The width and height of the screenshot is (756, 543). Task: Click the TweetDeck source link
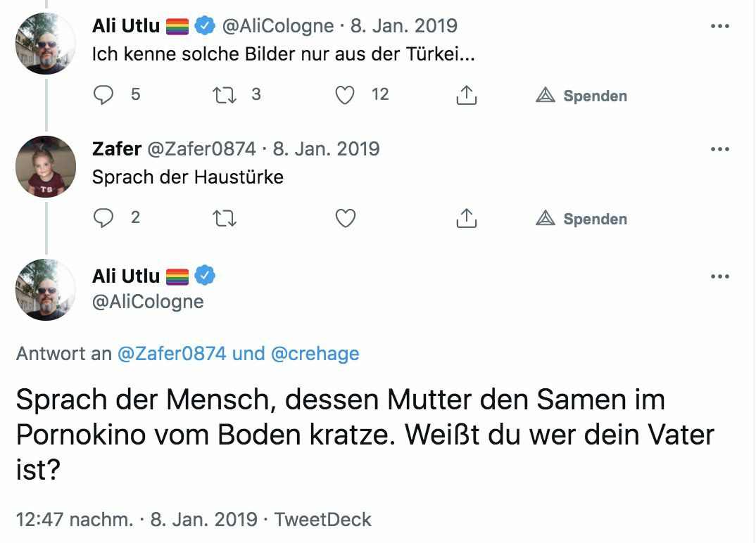pyautogui.click(x=322, y=520)
